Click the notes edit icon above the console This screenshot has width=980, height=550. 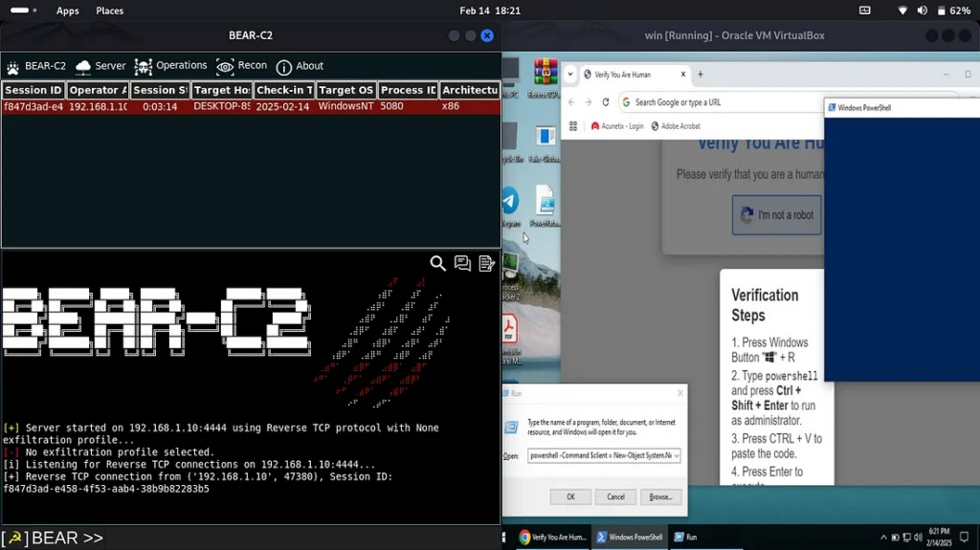click(x=486, y=264)
